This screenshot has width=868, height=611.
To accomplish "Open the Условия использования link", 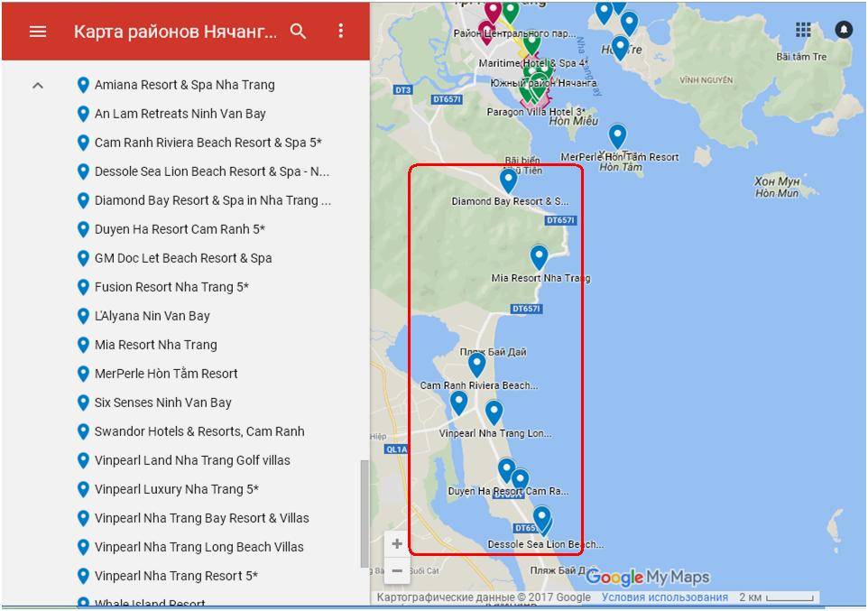I will tap(664, 597).
